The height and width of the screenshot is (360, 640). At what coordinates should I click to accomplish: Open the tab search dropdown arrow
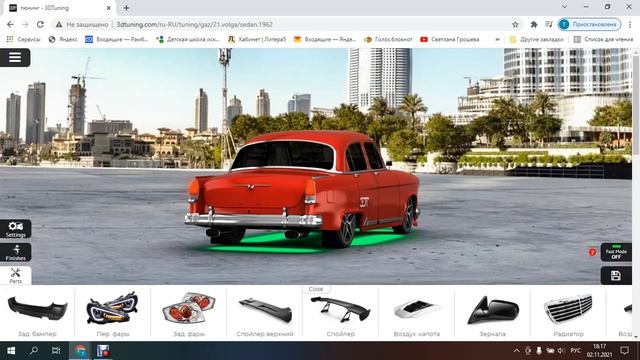click(564, 7)
